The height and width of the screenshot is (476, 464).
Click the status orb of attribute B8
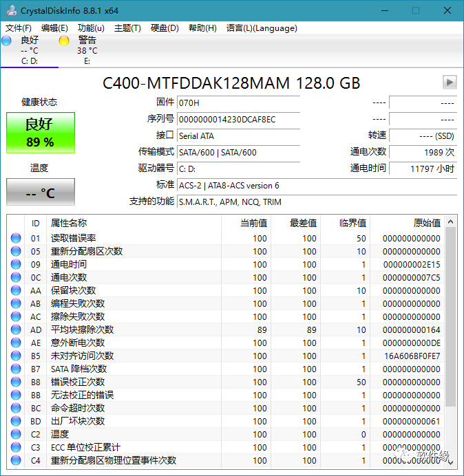(x=16, y=382)
